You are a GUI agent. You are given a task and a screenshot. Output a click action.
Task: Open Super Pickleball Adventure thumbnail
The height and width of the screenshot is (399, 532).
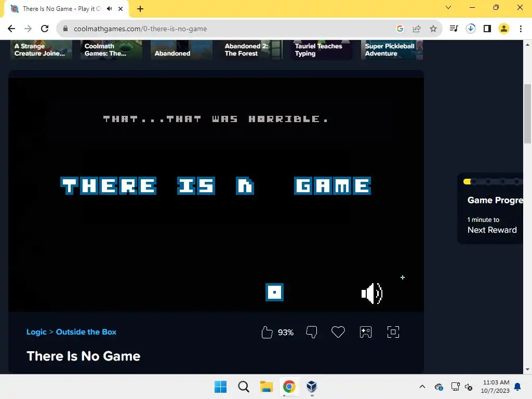click(392, 50)
